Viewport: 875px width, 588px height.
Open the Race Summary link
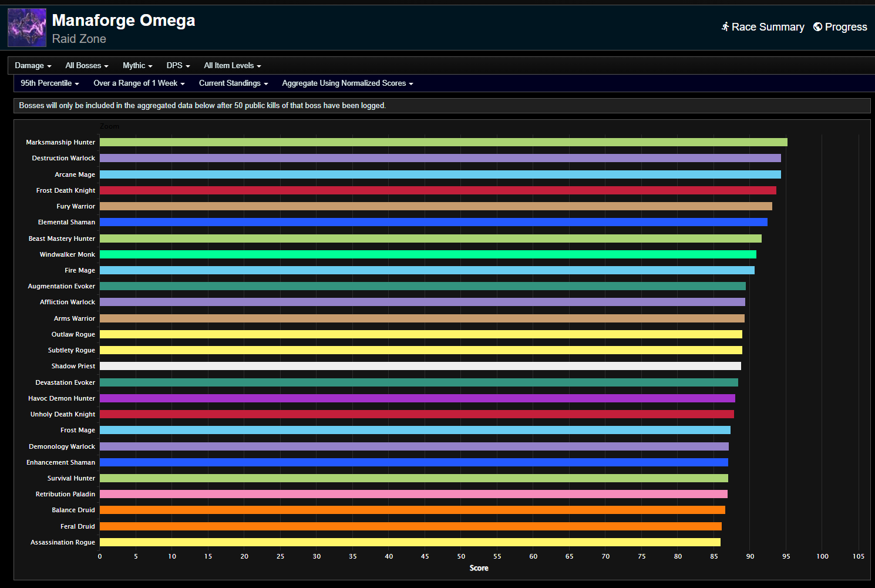click(768, 27)
